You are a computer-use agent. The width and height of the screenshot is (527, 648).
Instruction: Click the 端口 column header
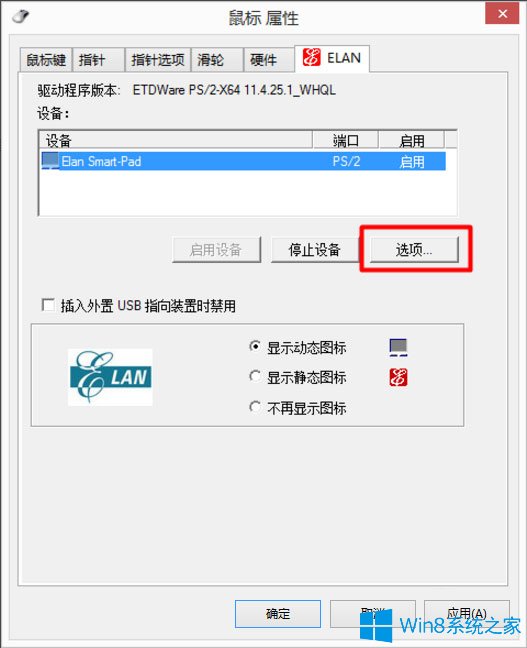(x=346, y=141)
